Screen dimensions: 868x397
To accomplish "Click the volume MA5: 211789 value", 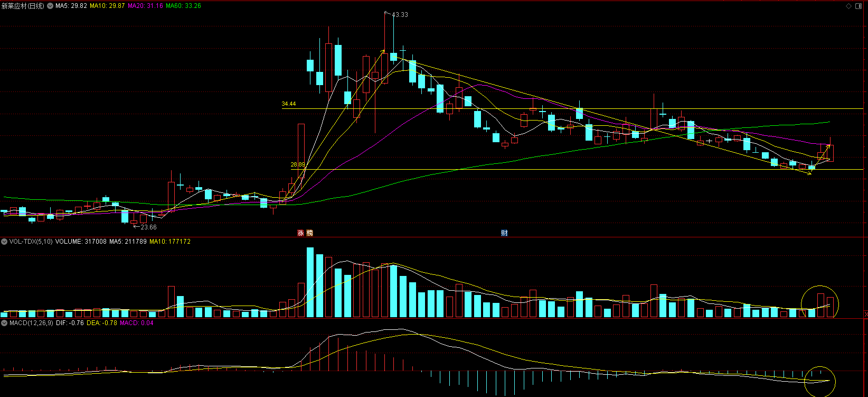I will click(128, 242).
